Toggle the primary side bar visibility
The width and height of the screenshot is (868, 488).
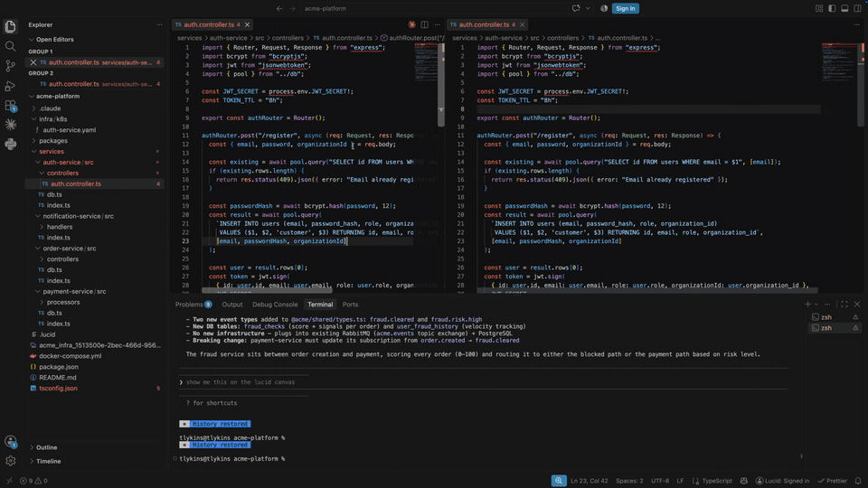832,8
